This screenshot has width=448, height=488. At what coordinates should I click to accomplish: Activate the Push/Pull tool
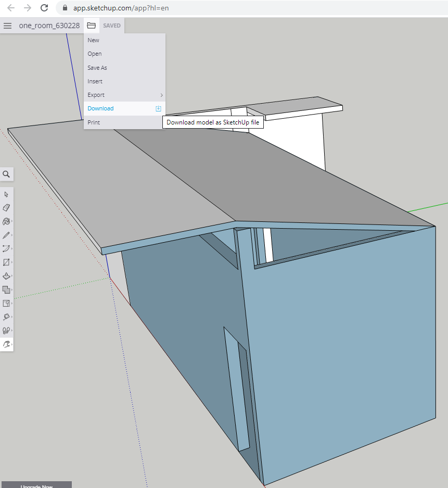click(x=6, y=276)
